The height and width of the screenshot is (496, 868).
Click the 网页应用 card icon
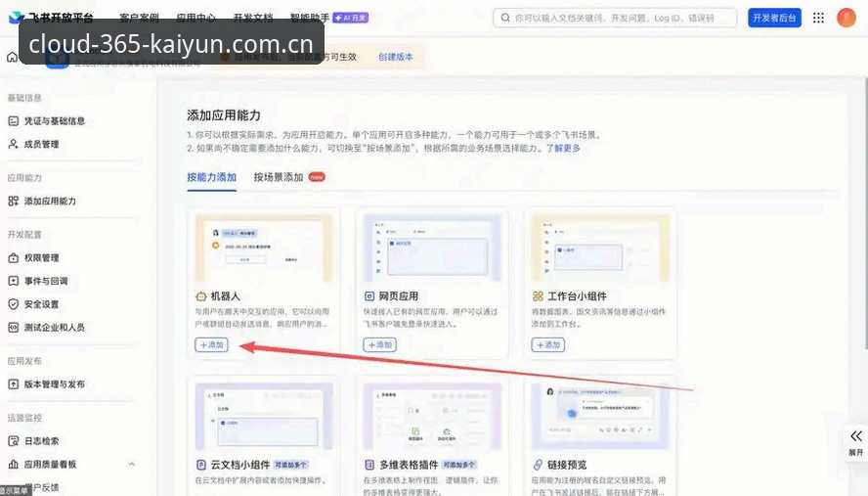click(x=369, y=296)
